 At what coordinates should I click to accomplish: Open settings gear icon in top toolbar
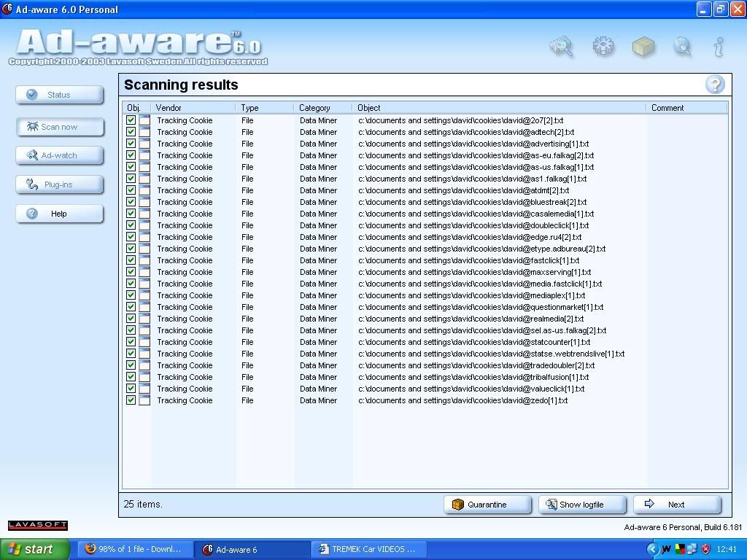point(603,47)
